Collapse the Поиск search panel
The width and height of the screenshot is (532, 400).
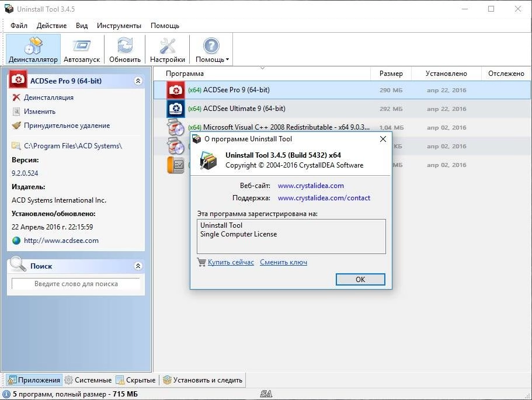(138, 266)
